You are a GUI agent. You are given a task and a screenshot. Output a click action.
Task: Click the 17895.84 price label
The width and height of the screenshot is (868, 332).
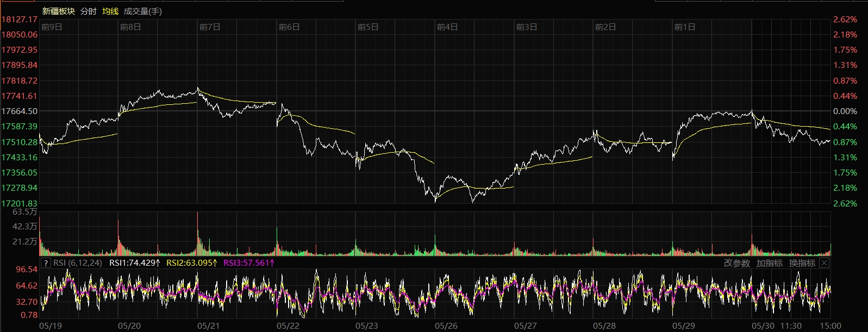(x=20, y=65)
